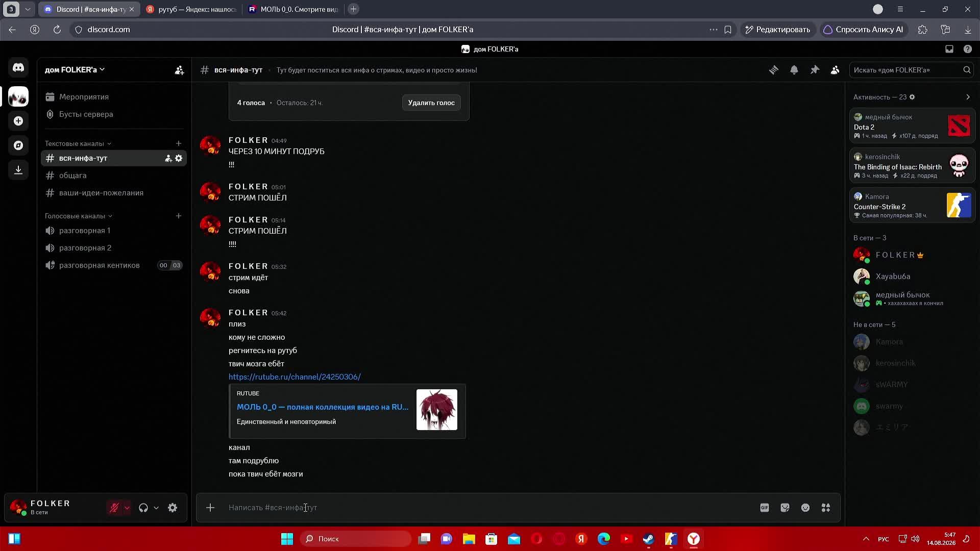The width and height of the screenshot is (980, 551).
Task: Click the Удалить голос button
Action: click(x=431, y=103)
